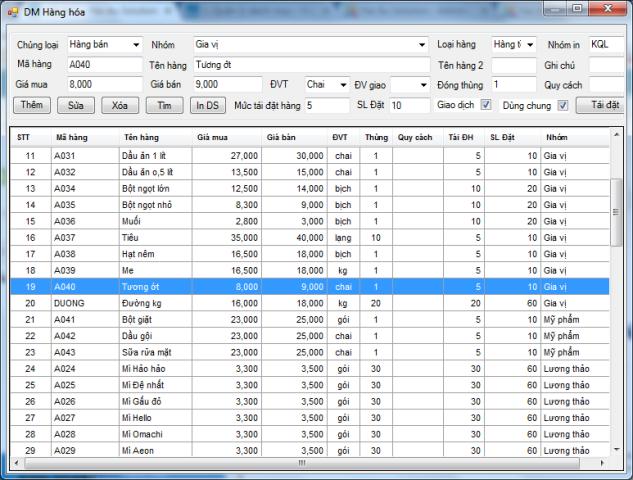This screenshot has height=480, width=633.
Task: Select the Muối row
Action: [x=310, y=221]
